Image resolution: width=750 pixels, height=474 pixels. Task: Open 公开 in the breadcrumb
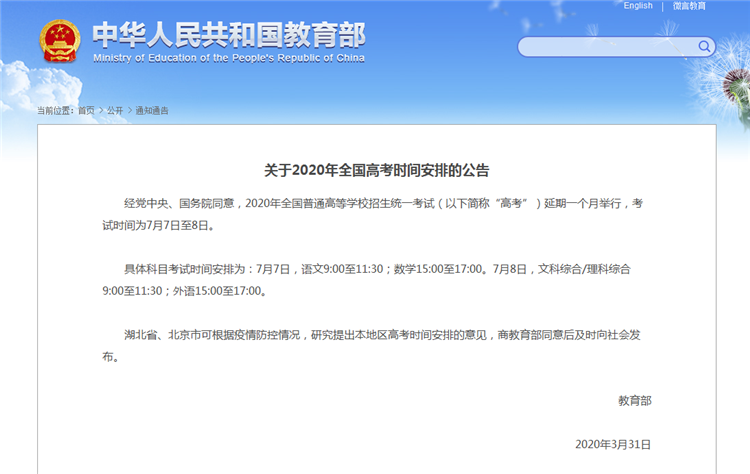115,110
